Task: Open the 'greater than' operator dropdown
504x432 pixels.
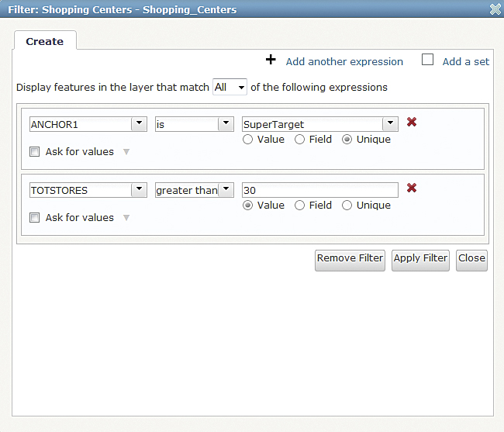Action: pyautogui.click(x=226, y=190)
